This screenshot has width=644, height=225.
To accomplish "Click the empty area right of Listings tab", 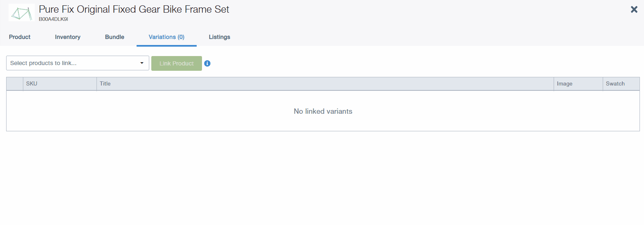I will (x=409, y=37).
